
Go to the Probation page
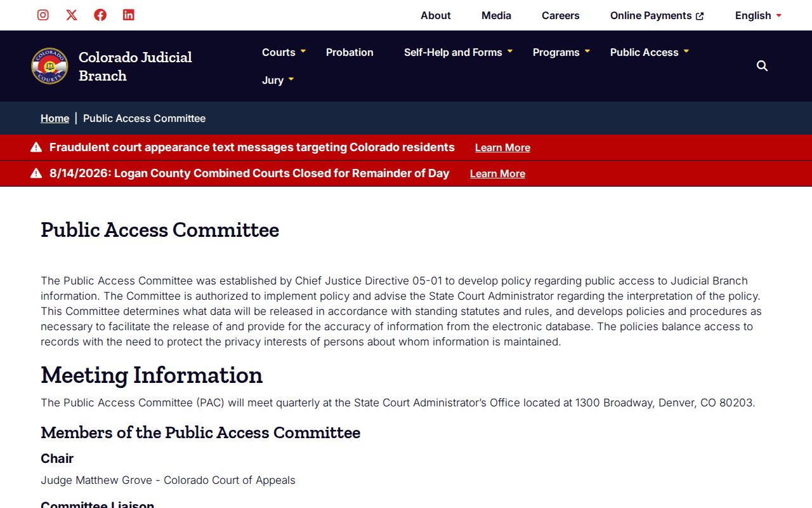coord(350,52)
